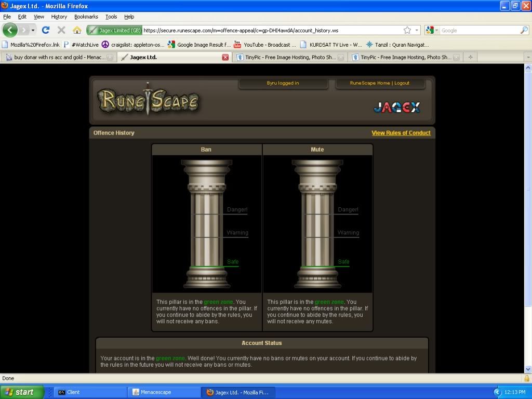Open the Tanzil : Quran Navigator bookmark
Viewport: 532px width, 399px height.
[397, 45]
